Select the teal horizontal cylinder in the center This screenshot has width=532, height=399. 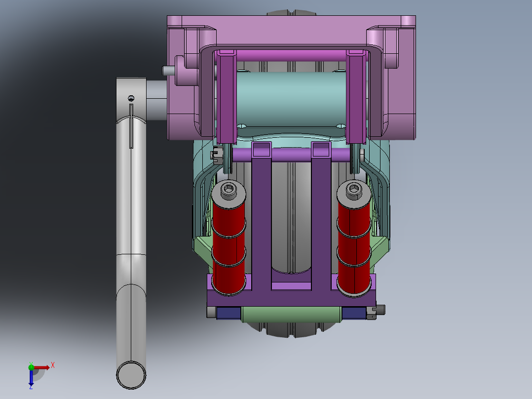point(291,98)
